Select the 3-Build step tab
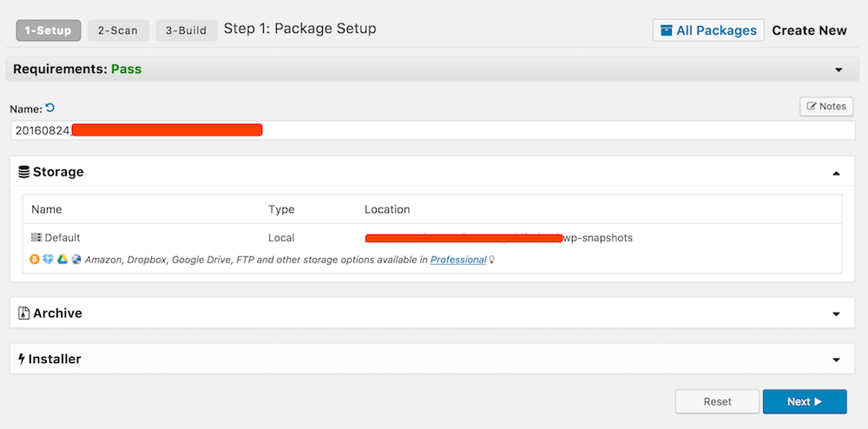868x429 pixels. pos(187,30)
